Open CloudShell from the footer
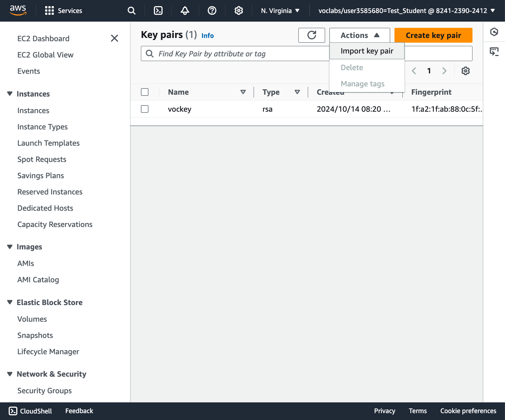Viewport: 505px width, 420px height. coord(30,411)
